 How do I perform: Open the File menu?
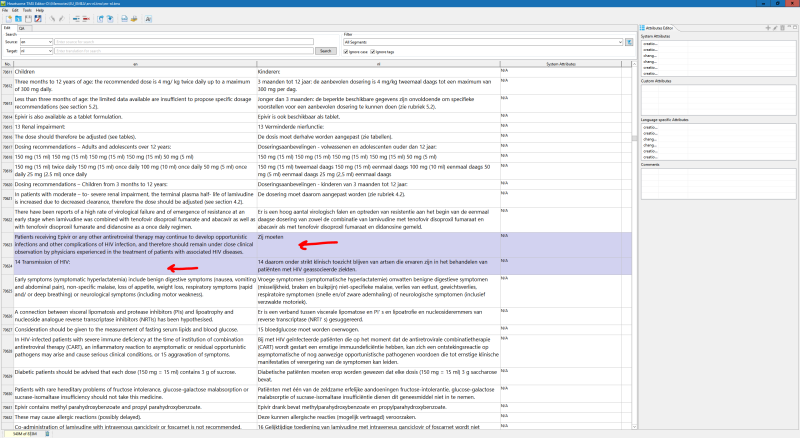[x=5, y=10]
